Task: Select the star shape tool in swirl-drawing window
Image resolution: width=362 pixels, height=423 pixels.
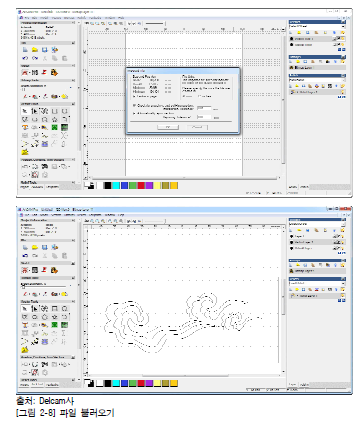Action: pyautogui.click(x=55, y=317)
